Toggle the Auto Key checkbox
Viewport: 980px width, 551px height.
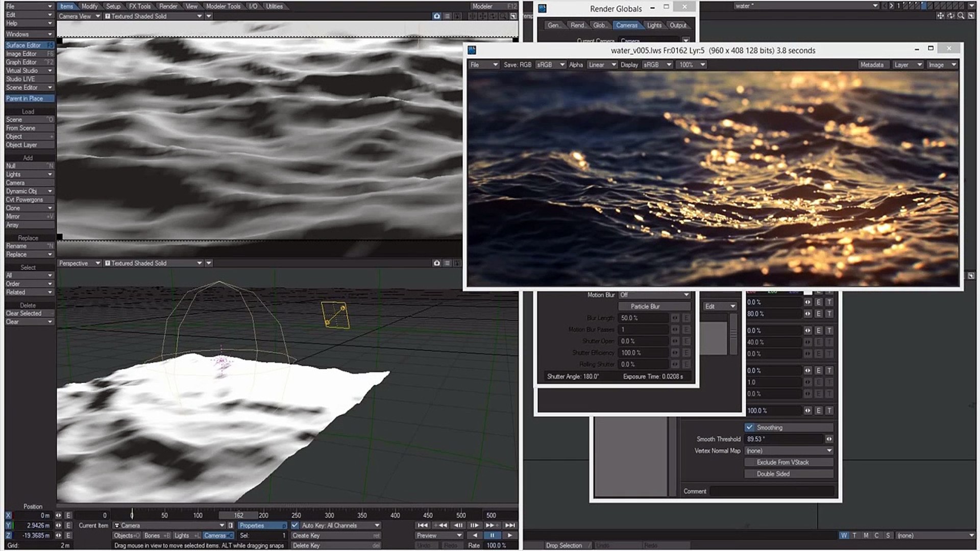(x=295, y=525)
